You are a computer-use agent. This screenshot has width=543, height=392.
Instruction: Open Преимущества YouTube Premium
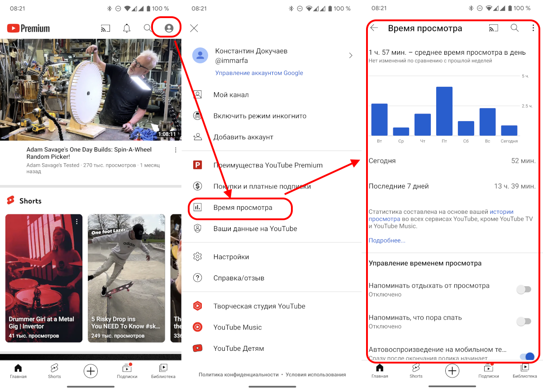(x=271, y=165)
